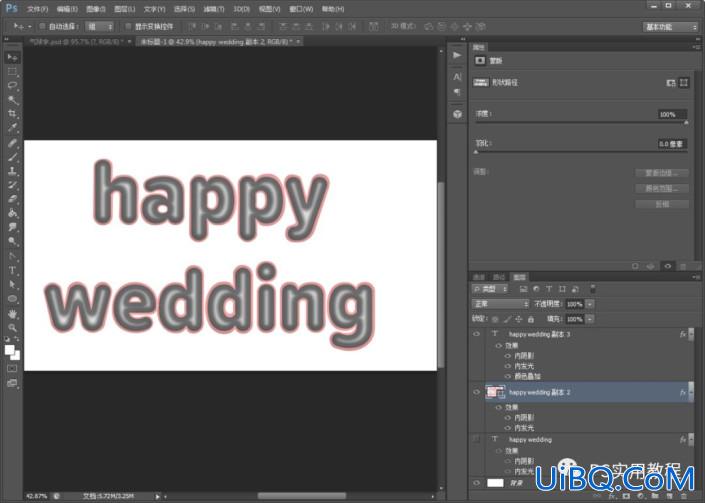Select the Rectangular Marquee tool
705x503 pixels.
coord(12,71)
